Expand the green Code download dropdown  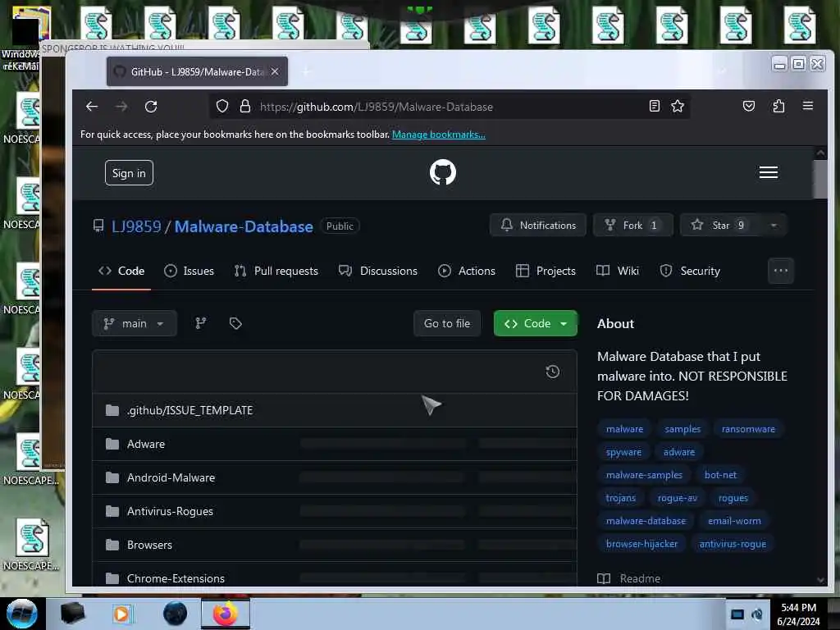[535, 323]
